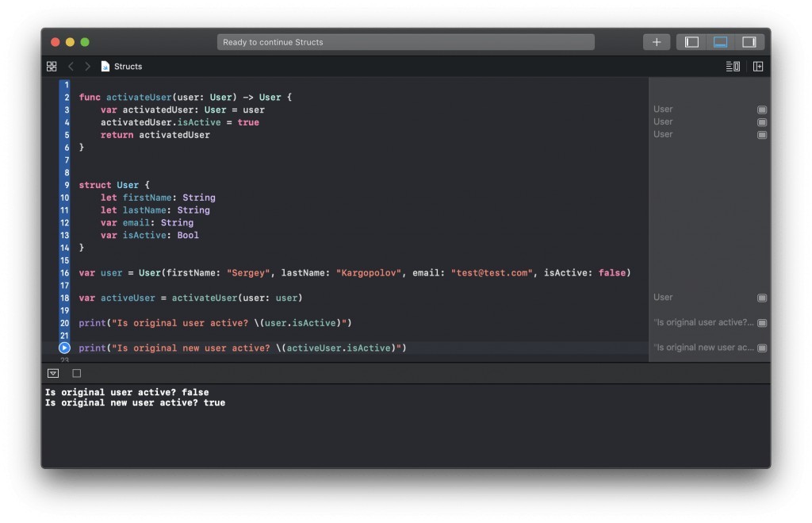This screenshot has width=812, height=523.
Task: Click the add editor split icon
Action: 757,67
